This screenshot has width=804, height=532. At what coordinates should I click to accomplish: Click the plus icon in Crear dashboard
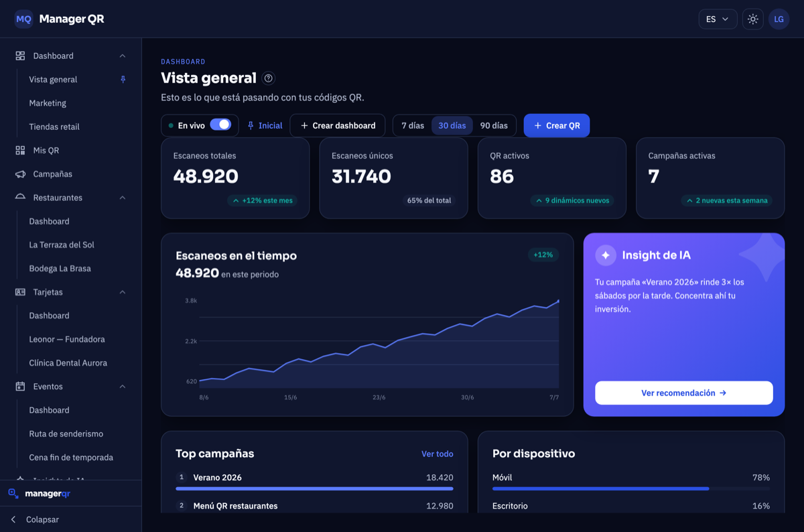click(304, 125)
